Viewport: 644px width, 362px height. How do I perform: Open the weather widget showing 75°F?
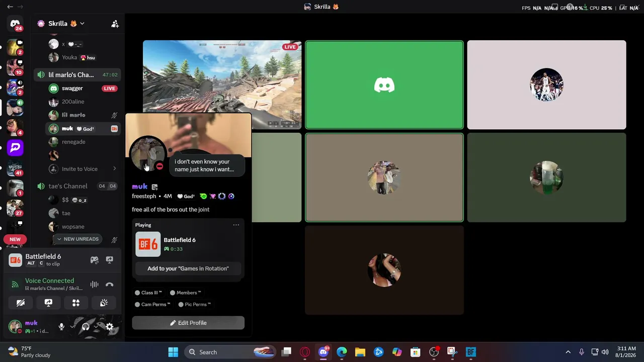click(29, 352)
